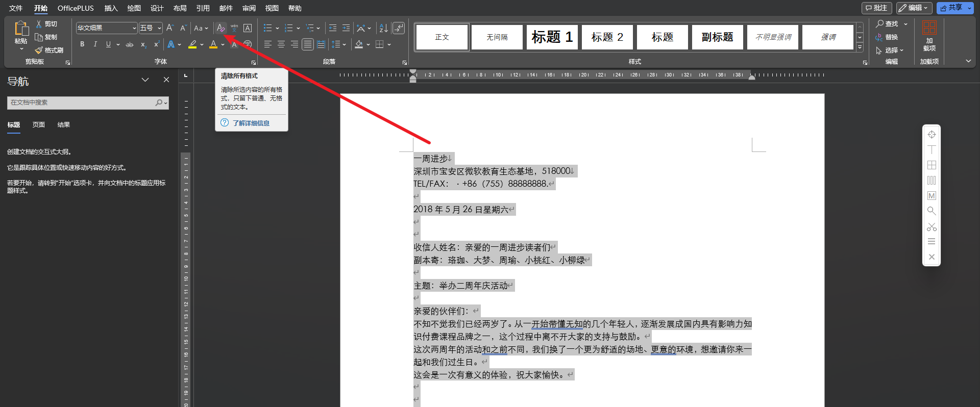Open the Bullets list dropdown arrow

click(x=277, y=28)
